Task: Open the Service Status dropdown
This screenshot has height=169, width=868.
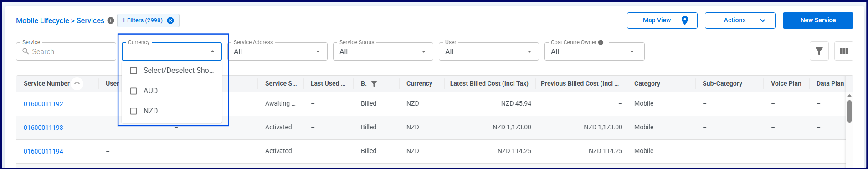Action: click(x=383, y=51)
